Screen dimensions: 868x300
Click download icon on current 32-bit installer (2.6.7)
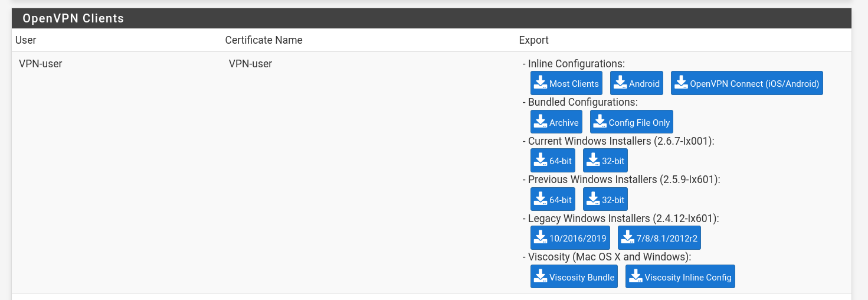tap(593, 160)
